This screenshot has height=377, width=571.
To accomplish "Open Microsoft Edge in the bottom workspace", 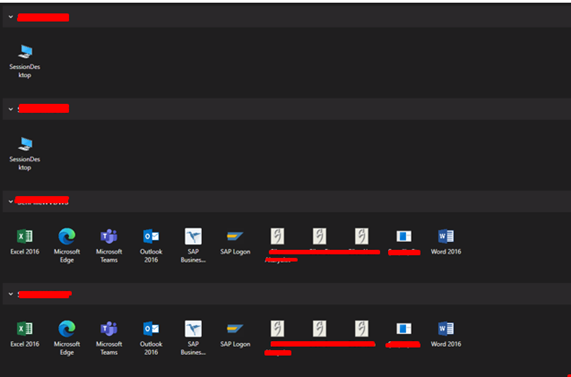I will [x=67, y=337].
